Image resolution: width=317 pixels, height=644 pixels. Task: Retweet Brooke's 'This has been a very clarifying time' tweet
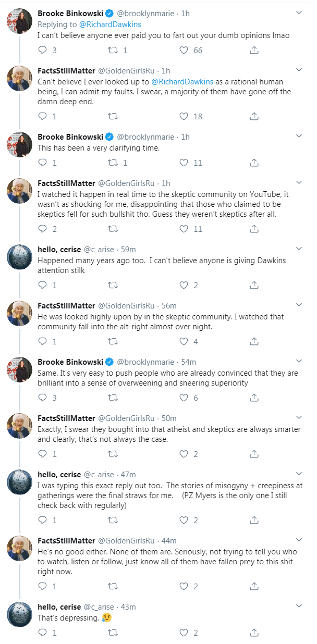point(112,163)
